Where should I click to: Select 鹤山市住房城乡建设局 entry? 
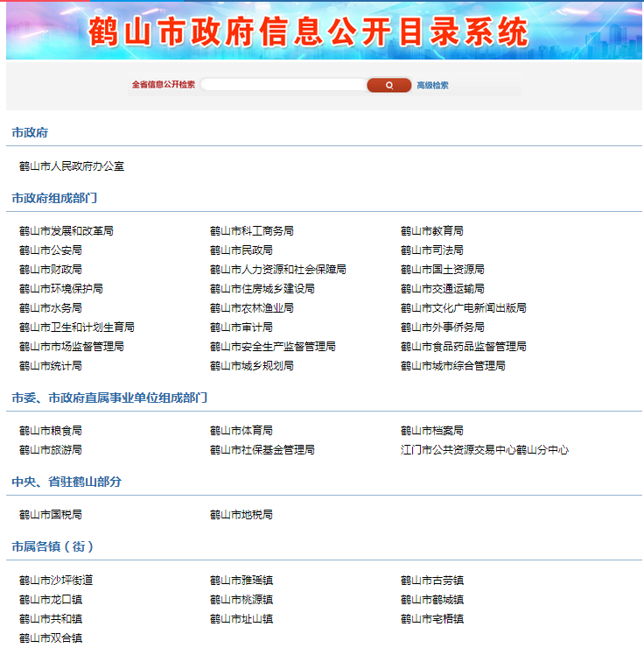click(262, 289)
